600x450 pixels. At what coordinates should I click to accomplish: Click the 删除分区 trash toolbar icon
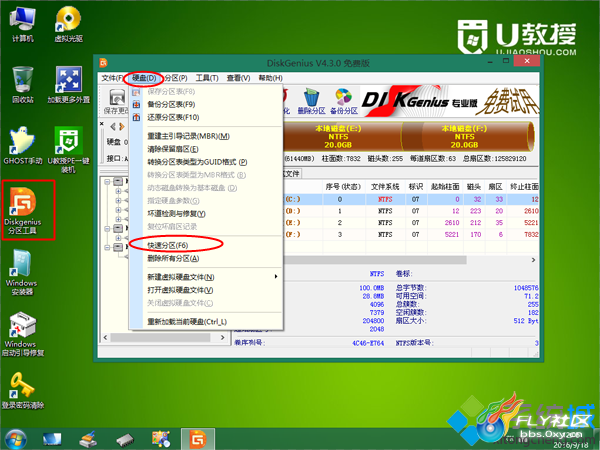click(x=311, y=101)
